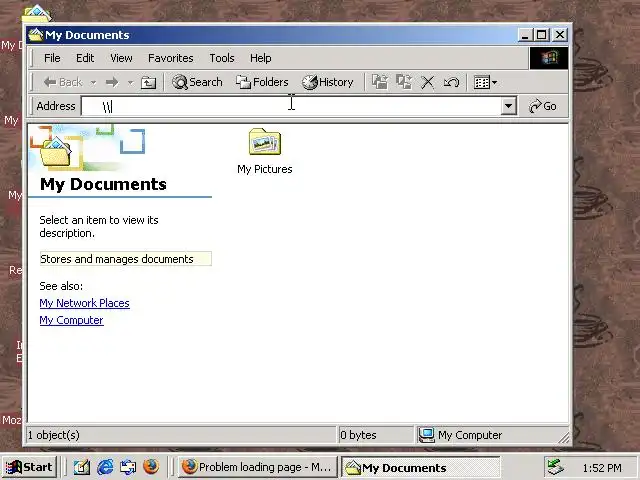Follow the My Network Places link
Viewport: 640px width, 480px height.
click(84, 303)
